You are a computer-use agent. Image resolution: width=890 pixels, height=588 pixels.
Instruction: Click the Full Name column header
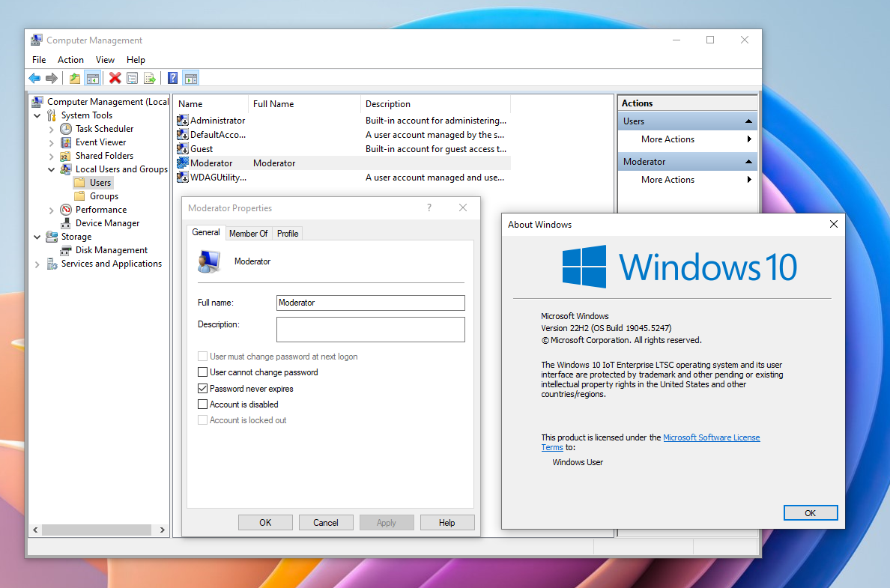click(304, 104)
